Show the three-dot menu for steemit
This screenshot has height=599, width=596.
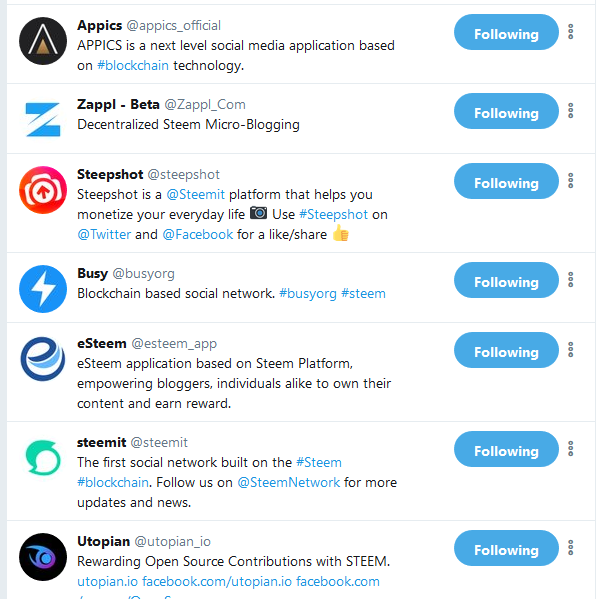click(570, 448)
